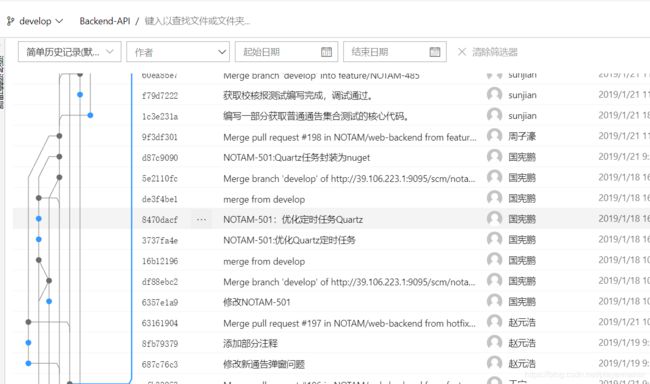Click message 'merge from develop' of commit de3f4be1
This screenshot has width=650, height=384.
(x=264, y=199)
